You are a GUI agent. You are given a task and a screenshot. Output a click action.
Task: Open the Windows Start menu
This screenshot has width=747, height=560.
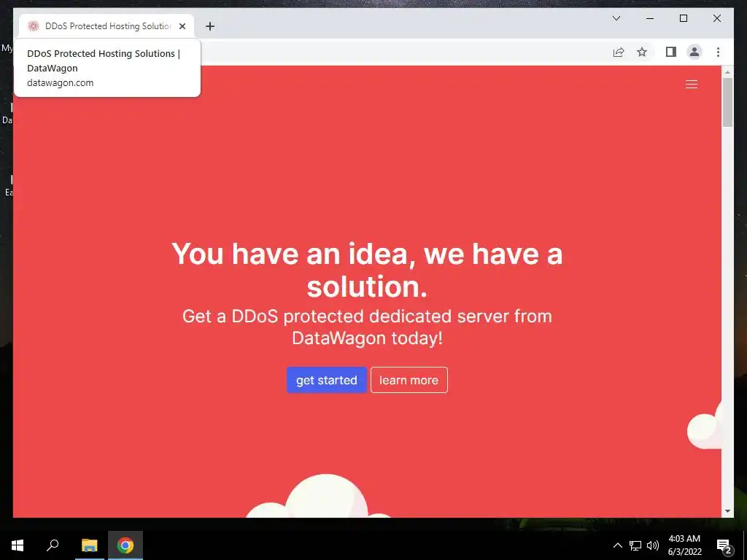[18, 545]
